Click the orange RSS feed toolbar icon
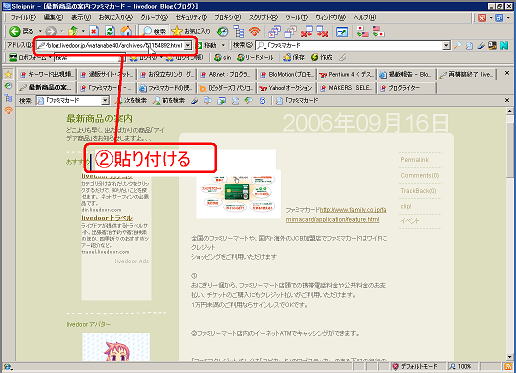Screen dimensions: 516x373 pyautogui.click(x=255, y=32)
